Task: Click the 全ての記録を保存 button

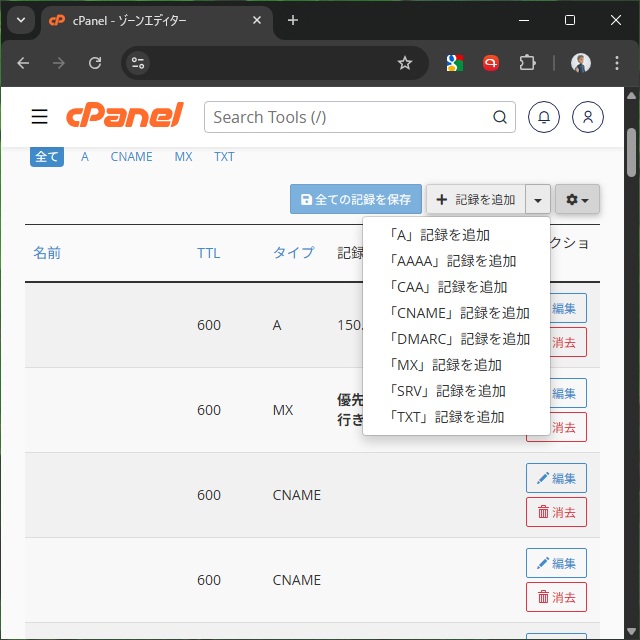Action: [356, 199]
